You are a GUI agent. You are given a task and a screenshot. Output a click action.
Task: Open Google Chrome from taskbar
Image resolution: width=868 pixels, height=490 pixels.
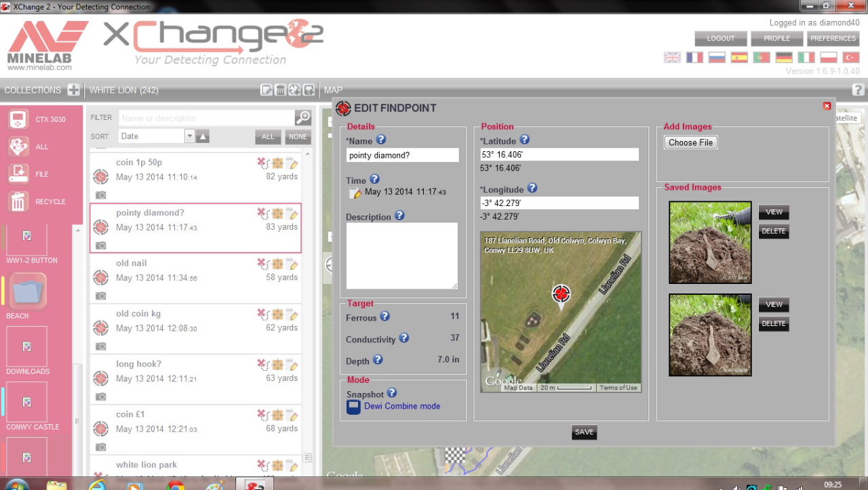coord(176,485)
